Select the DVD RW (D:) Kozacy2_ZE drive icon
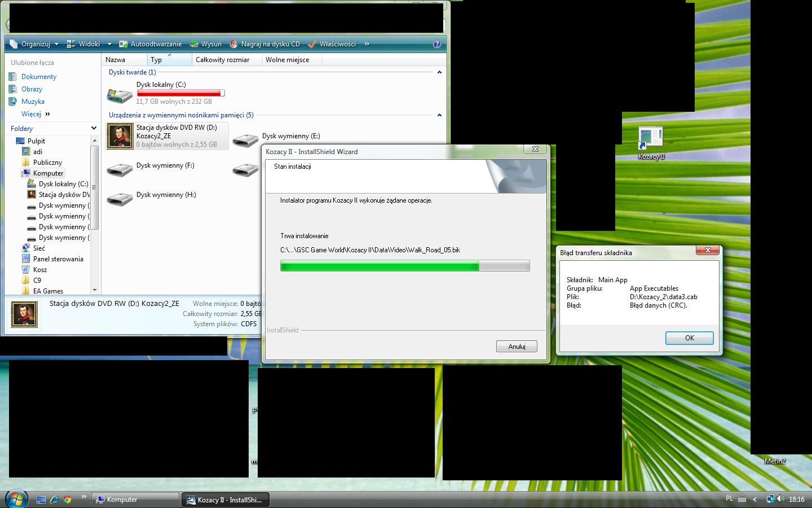 click(120, 136)
